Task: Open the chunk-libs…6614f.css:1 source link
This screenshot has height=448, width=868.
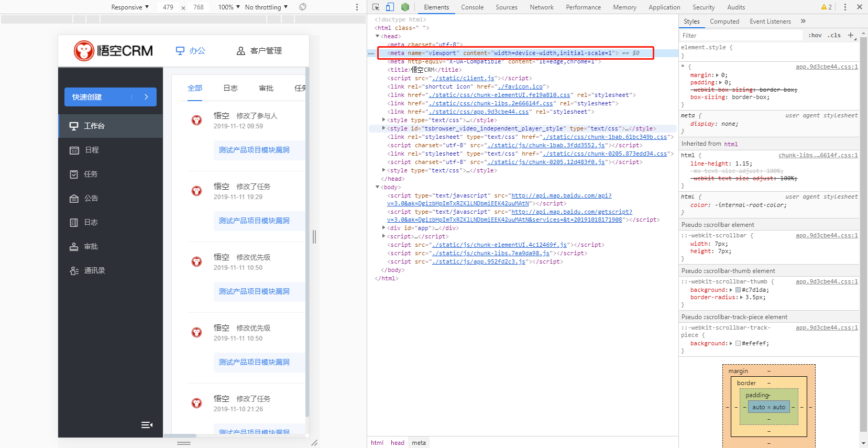Action: pos(818,156)
